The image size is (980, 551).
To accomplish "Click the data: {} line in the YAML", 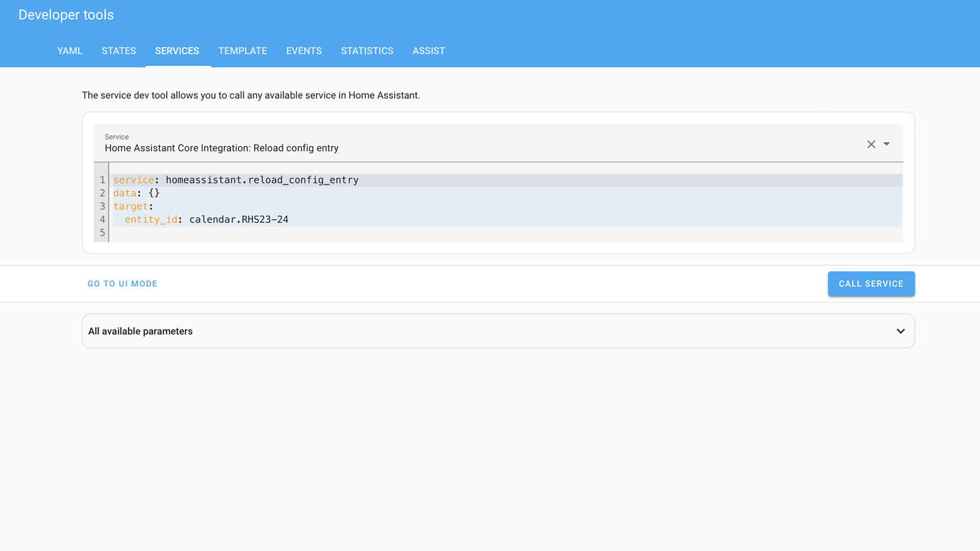I will (x=136, y=192).
